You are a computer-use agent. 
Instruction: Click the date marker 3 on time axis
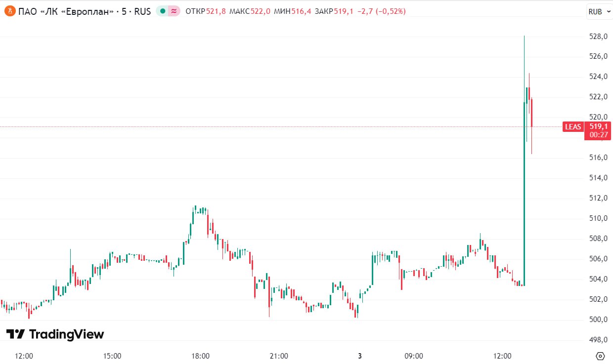pyautogui.click(x=360, y=356)
